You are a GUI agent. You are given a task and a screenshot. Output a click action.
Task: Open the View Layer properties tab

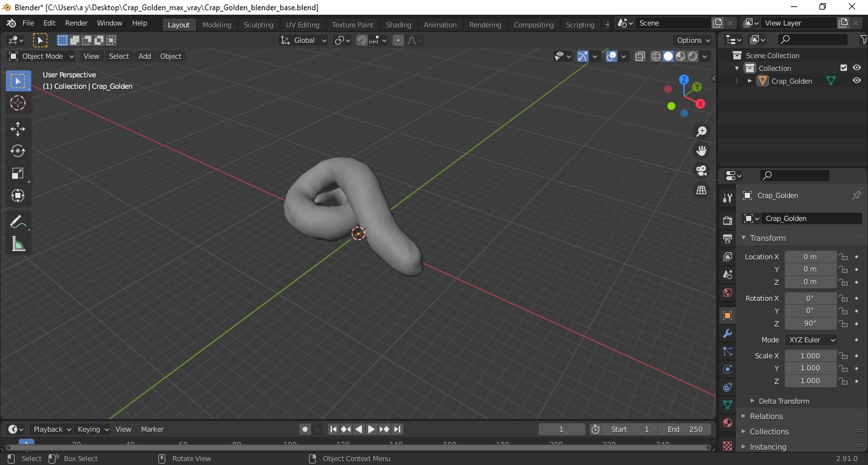tap(727, 257)
